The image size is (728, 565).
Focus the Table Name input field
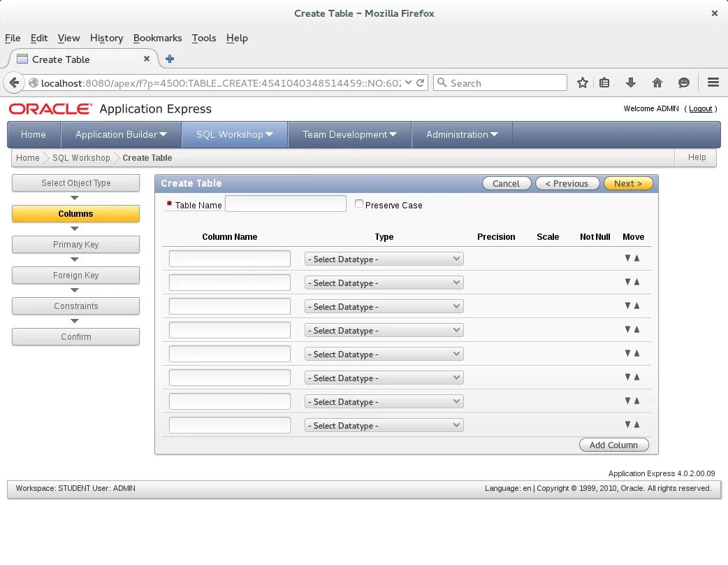point(286,203)
